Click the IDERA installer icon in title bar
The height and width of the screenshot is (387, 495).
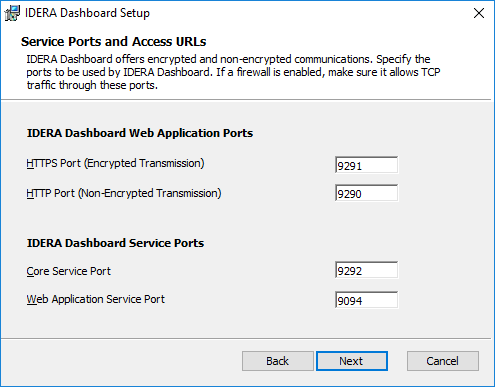point(12,13)
